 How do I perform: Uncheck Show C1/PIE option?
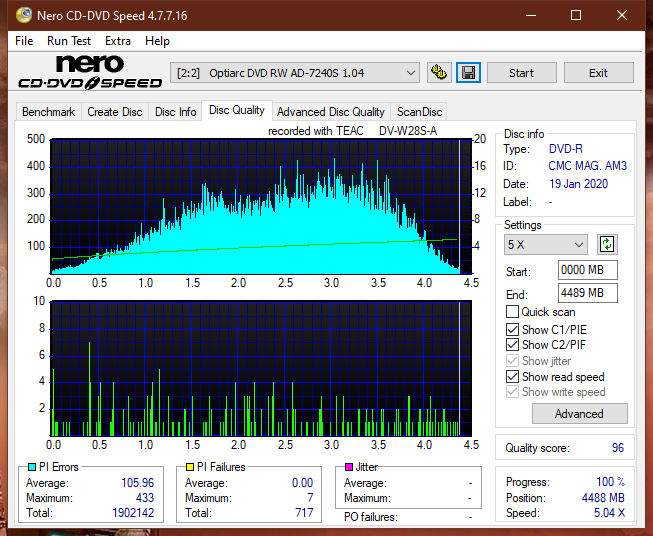pyautogui.click(x=512, y=329)
